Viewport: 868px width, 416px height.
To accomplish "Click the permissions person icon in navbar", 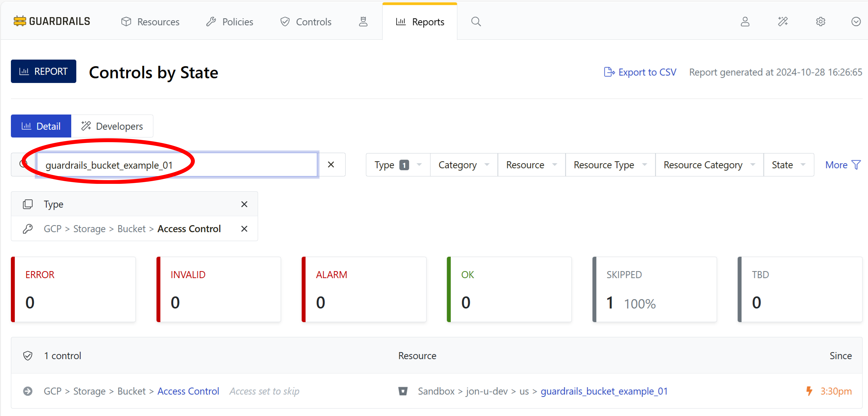I will pyautogui.click(x=363, y=22).
